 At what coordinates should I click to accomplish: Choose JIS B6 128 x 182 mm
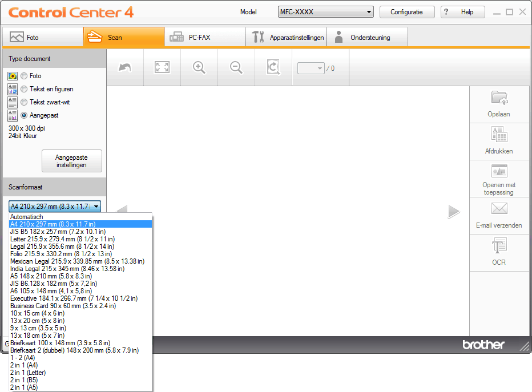(x=80, y=284)
